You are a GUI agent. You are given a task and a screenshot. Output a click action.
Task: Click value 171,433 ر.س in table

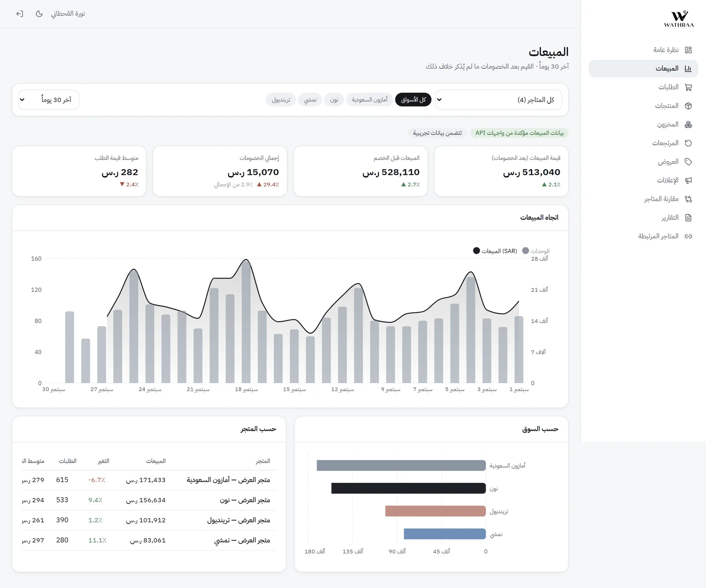pyautogui.click(x=146, y=480)
